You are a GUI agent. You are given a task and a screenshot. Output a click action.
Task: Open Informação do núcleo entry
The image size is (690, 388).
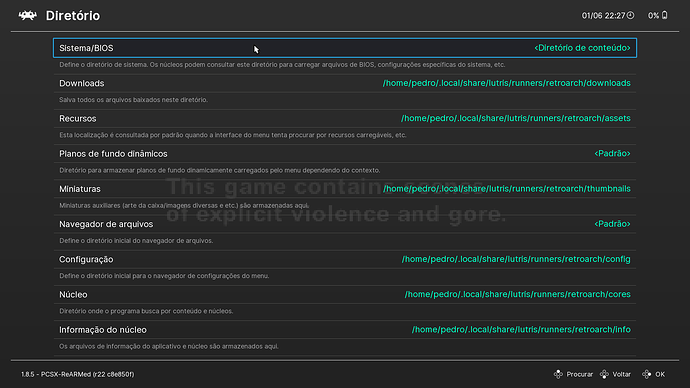click(x=345, y=329)
